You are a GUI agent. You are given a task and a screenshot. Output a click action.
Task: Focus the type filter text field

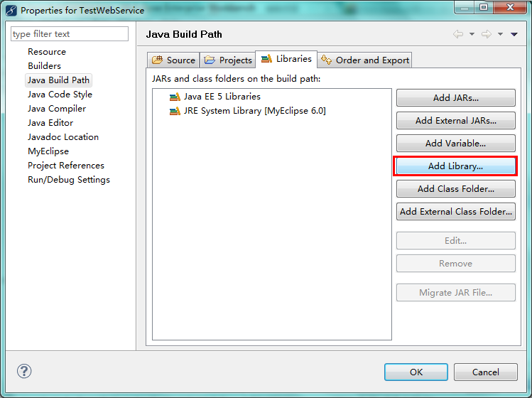coord(70,34)
